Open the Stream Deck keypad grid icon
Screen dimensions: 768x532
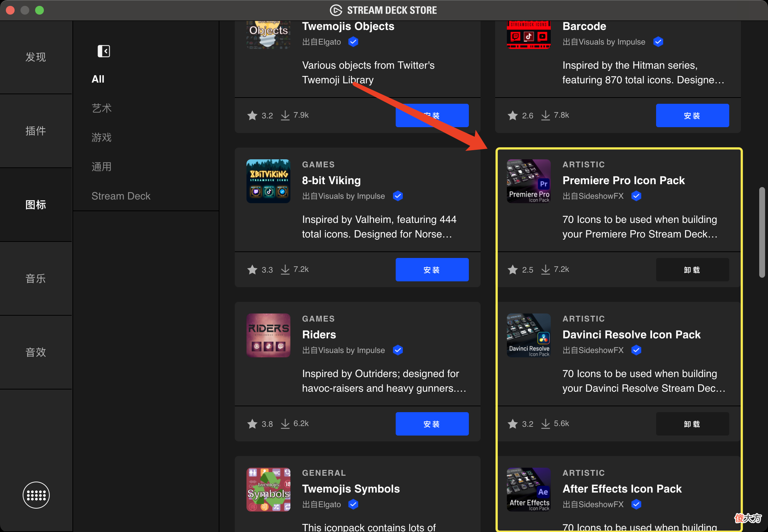pos(36,495)
